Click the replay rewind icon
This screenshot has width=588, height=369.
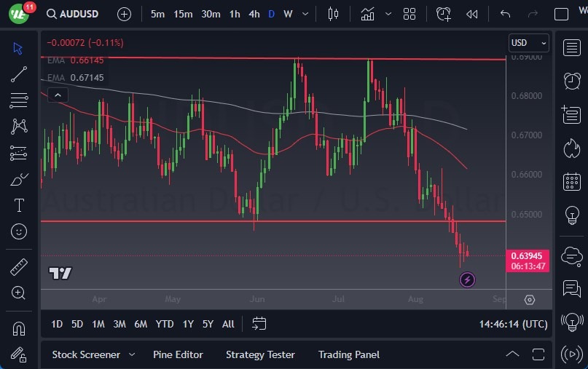pyautogui.click(x=472, y=14)
